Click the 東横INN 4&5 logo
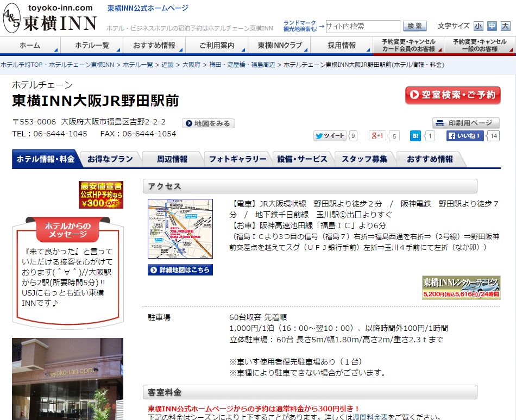Screen dimensions: 516x420 (50, 18)
